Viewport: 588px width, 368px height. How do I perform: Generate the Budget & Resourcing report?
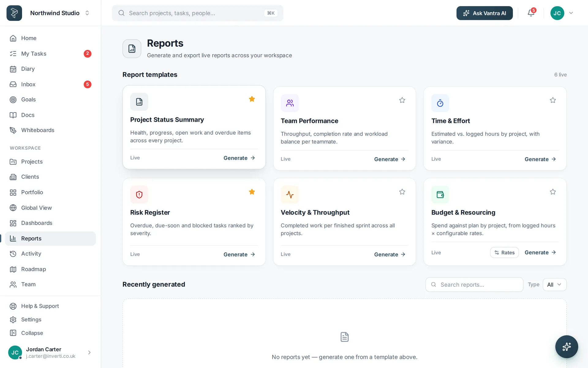pyautogui.click(x=540, y=252)
